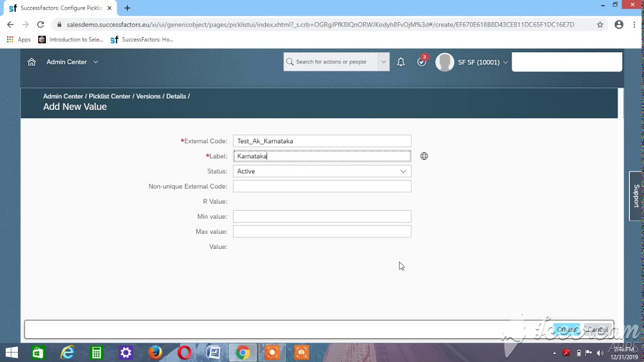Open the Support side tab
Viewport: 644px width, 362px height.
click(x=636, y=196)
